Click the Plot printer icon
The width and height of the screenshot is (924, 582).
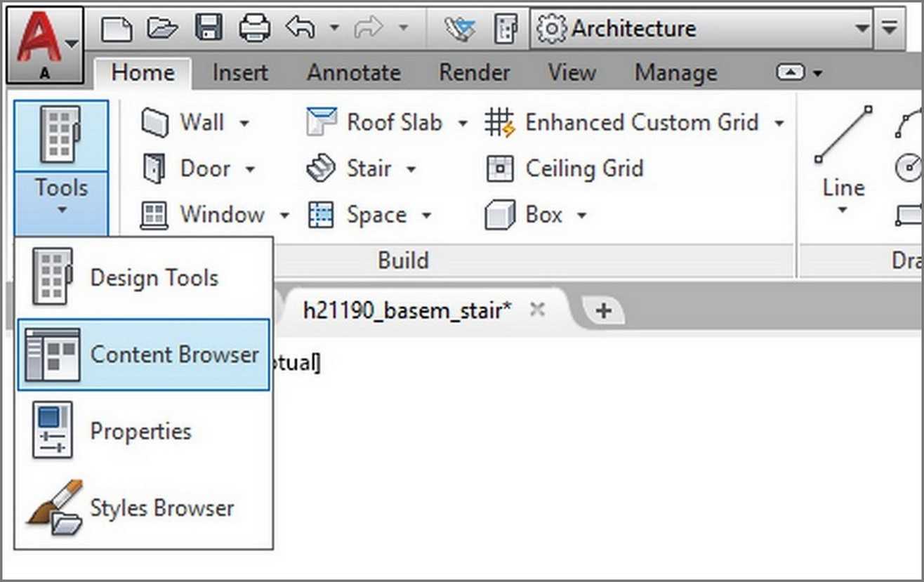click(x=255, y=29)
